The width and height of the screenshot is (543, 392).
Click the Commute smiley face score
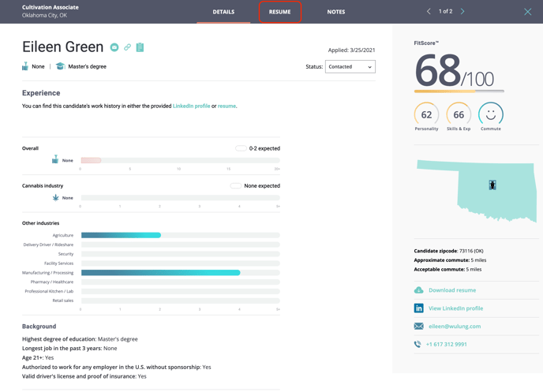click(x=490, y=114)
